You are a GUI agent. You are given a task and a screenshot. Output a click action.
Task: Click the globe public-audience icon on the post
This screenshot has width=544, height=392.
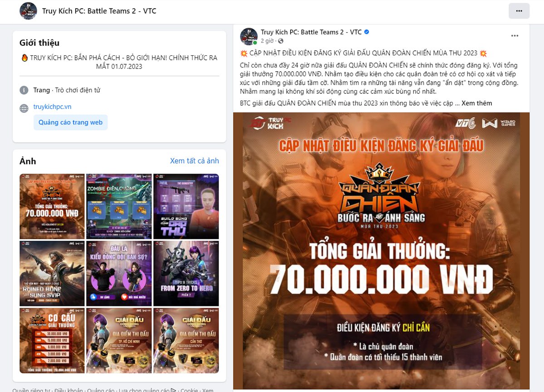pos(281,41)
